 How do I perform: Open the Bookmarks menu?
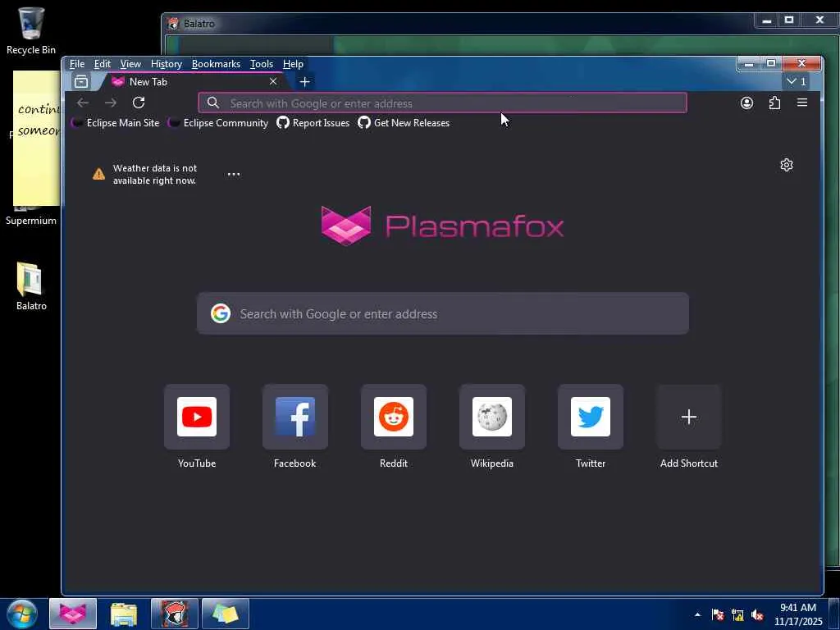[216, 64]
